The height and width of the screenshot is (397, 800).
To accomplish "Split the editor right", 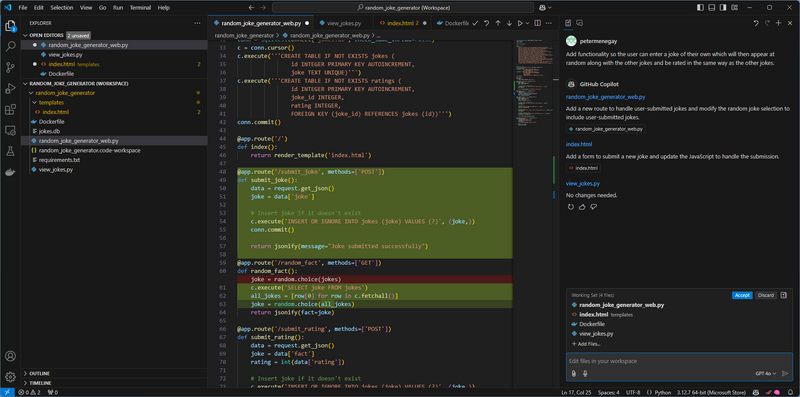I will 537,23.
